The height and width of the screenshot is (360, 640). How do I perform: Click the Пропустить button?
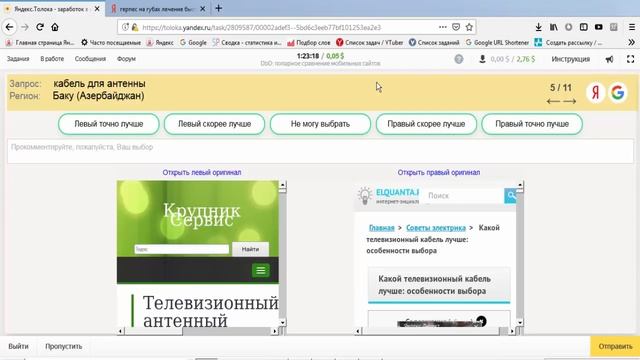pos(64,346)
